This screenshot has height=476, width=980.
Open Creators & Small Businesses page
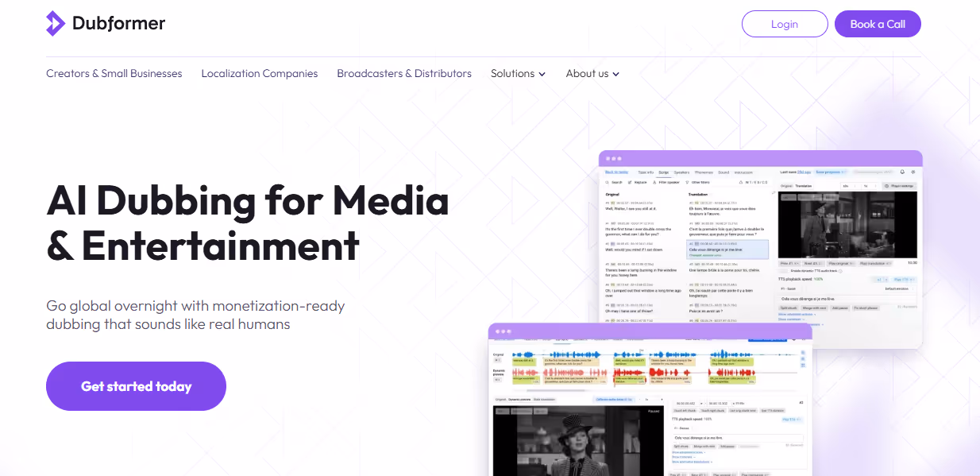(114, 73)
